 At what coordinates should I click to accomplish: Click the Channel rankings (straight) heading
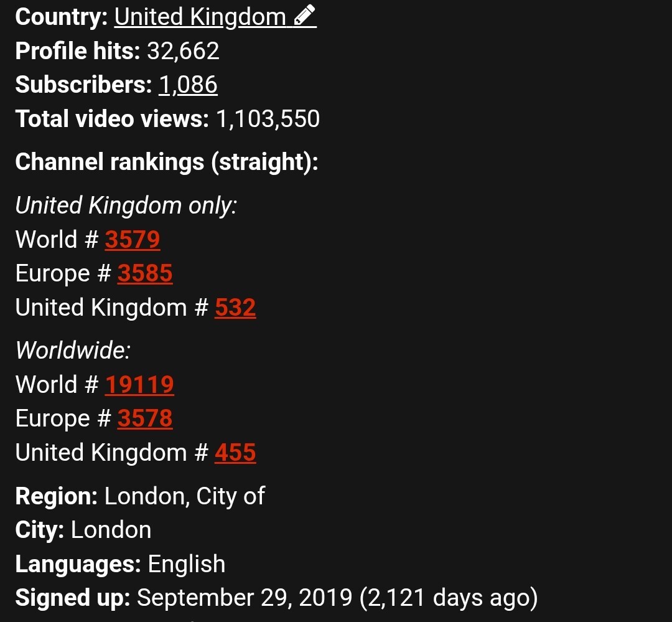pyautogui.click(x=167, y=162)
